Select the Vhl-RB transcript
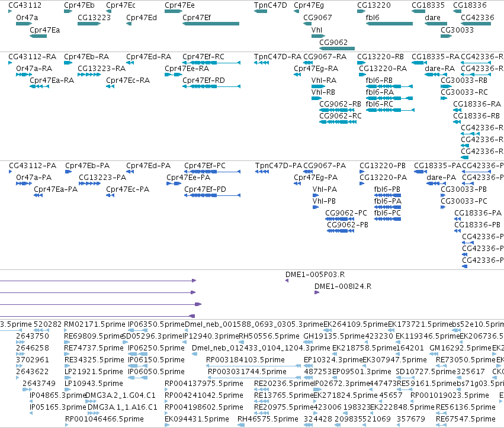The width and height of the screenshot is (504, 428). pyautogui.click(x=317, y=98)
